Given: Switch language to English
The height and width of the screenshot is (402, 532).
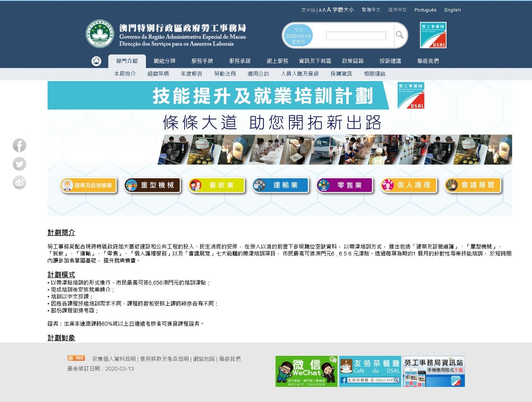Looking at the screenshot, I should 452,10.
